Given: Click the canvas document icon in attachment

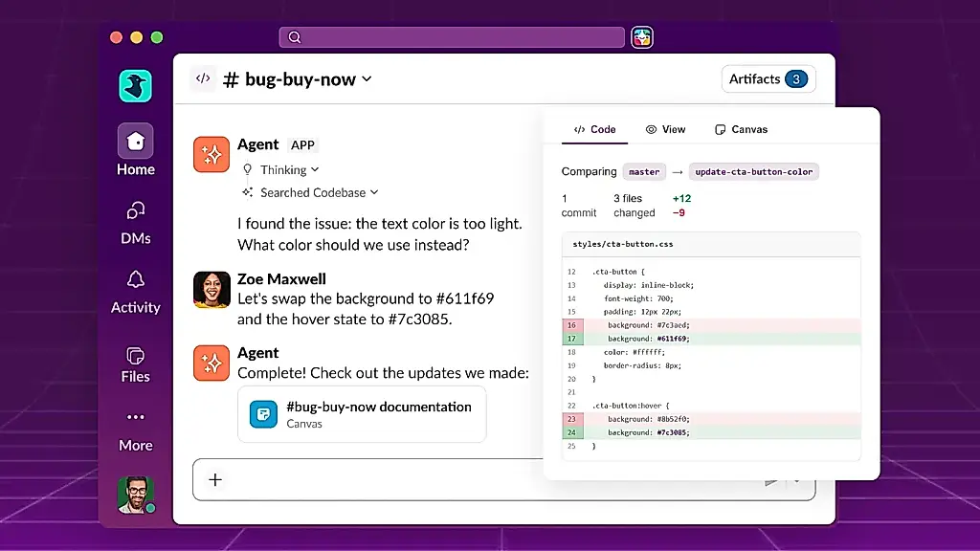Looking at the screenshot, I should [263, 414].
